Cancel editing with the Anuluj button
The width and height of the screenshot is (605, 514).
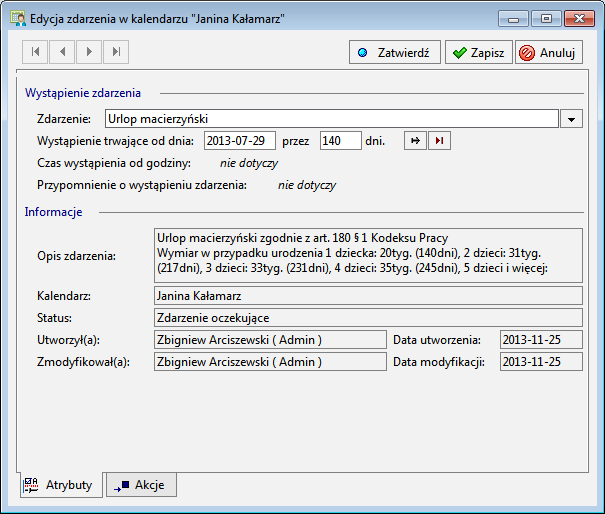(x=549, y=52)
